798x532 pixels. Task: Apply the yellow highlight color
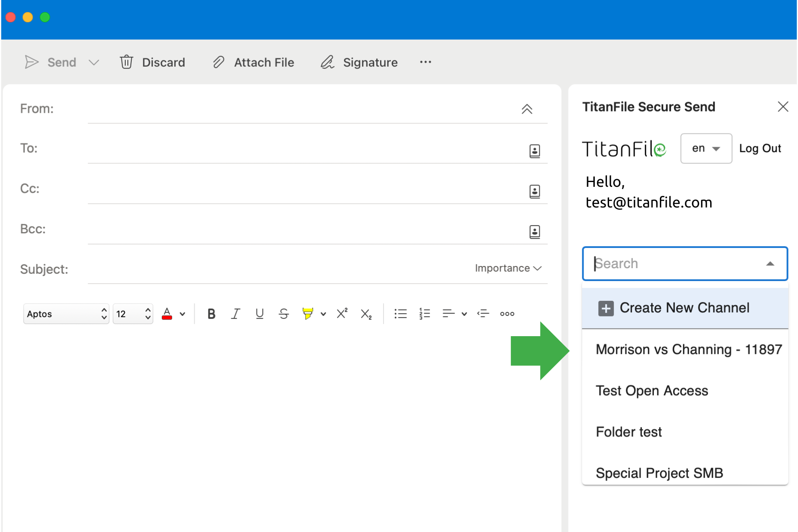click(x=307, y=314)
